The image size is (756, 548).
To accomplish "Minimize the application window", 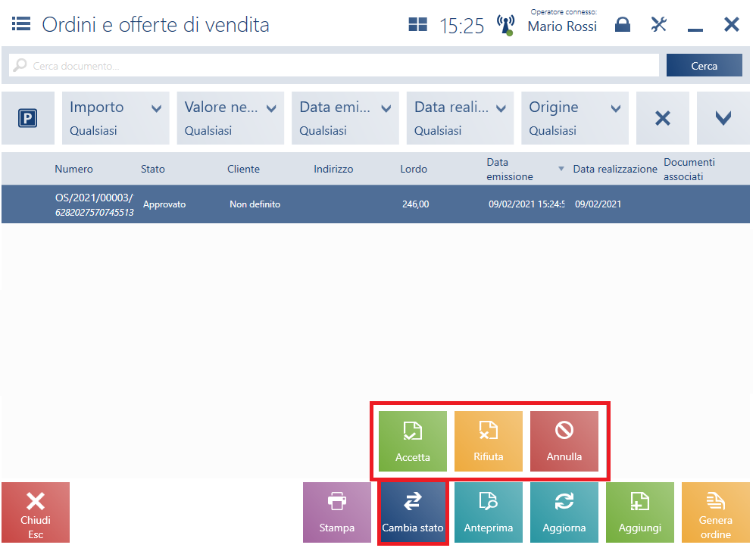I will pyautogui.click(x=695, y=29).
